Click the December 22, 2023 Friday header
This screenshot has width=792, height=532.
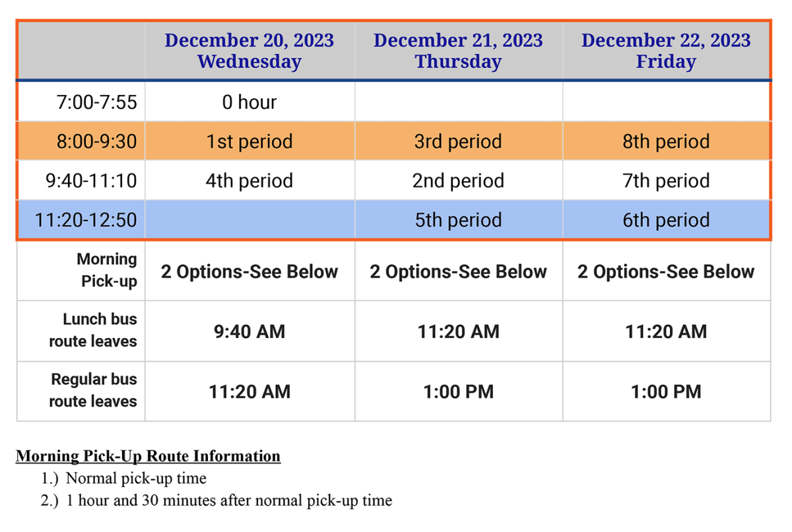click(x=666, y=51)
